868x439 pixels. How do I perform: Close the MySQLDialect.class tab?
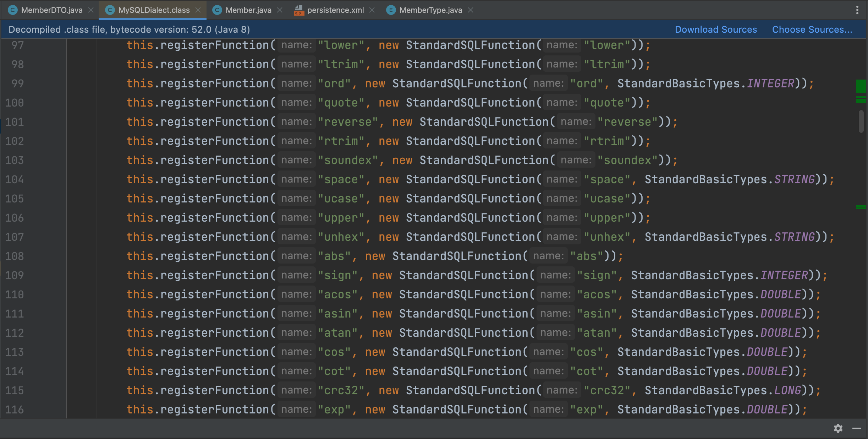pos(198,10)
